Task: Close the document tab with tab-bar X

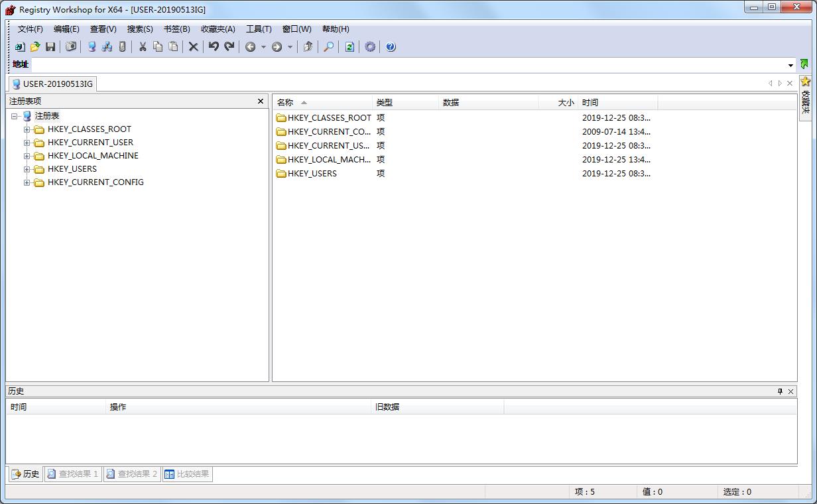Action: [790, 84]
